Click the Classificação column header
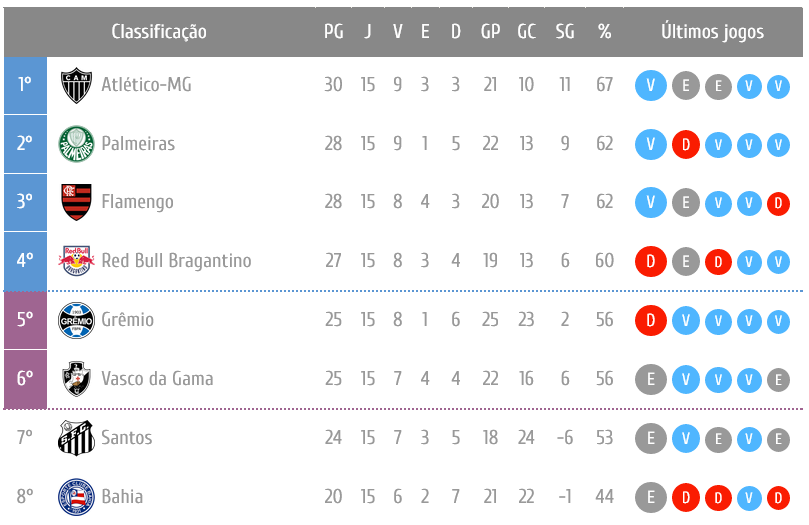 coord(159,31)
